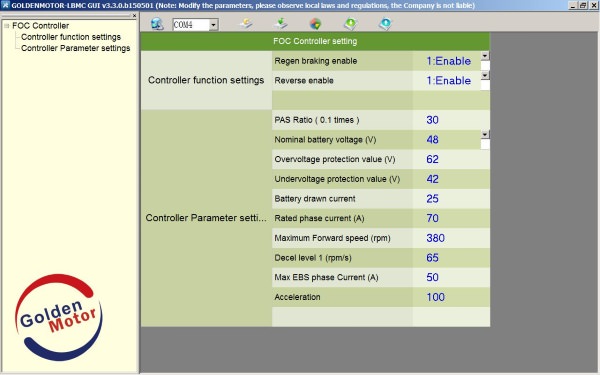Edit Acceleration value 100

point(435,297)
